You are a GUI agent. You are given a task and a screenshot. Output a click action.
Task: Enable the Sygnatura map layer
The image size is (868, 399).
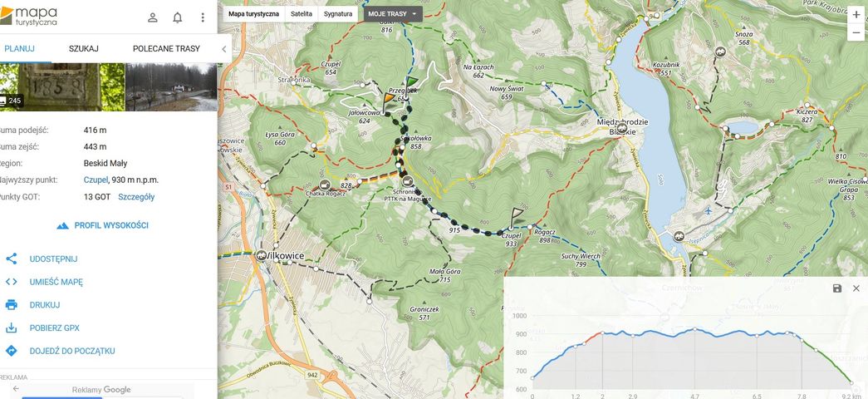pos(338,14)
